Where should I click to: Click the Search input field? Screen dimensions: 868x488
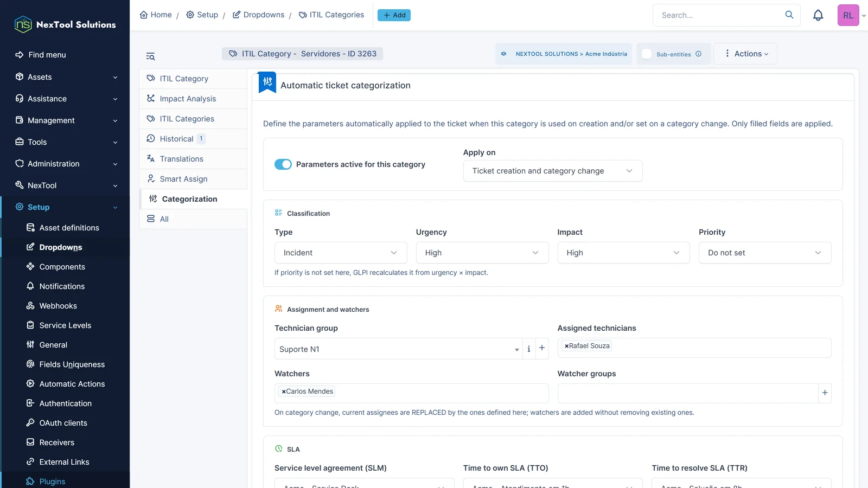719,15
